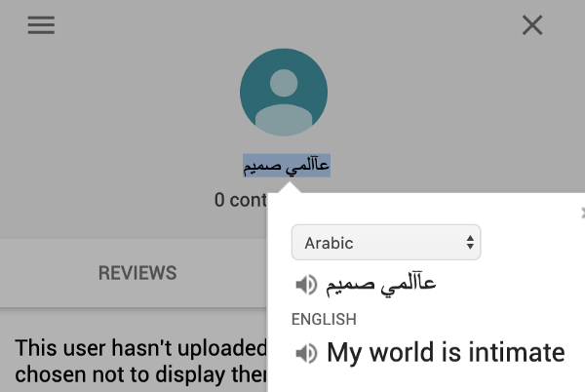Click the highlighted Arabic username under the avatar
The width and height of the screenshot is (585, 392).
(x=287, y=165)
